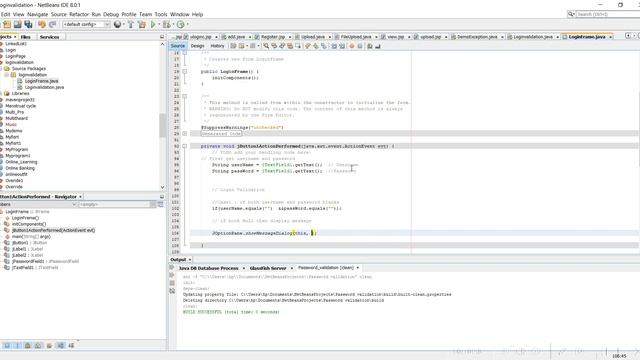Open the Edit menu

pyautogui.click(x=5, y=14)
